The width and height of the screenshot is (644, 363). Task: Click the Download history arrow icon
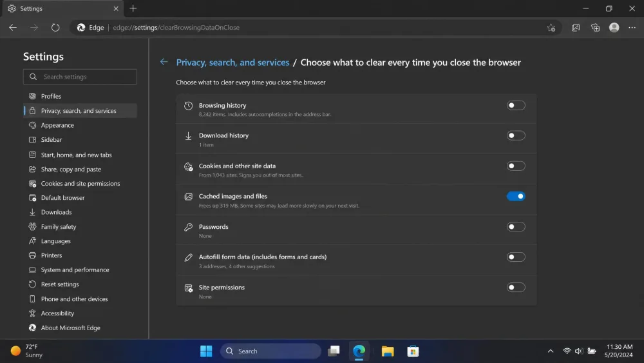188,136
